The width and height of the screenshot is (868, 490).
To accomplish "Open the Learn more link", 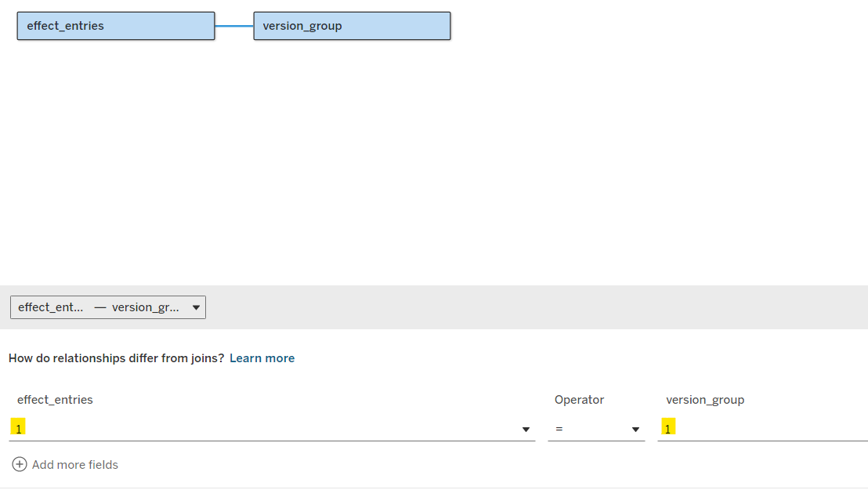I will click(x=262, y=358).
